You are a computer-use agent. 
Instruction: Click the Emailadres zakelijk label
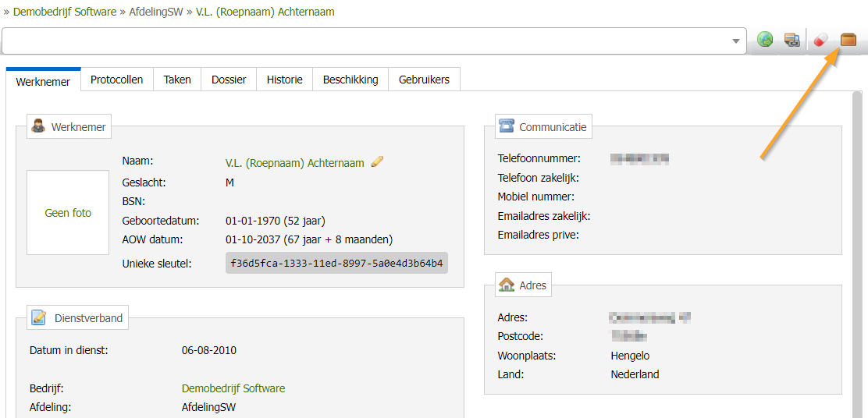(544, 216)
